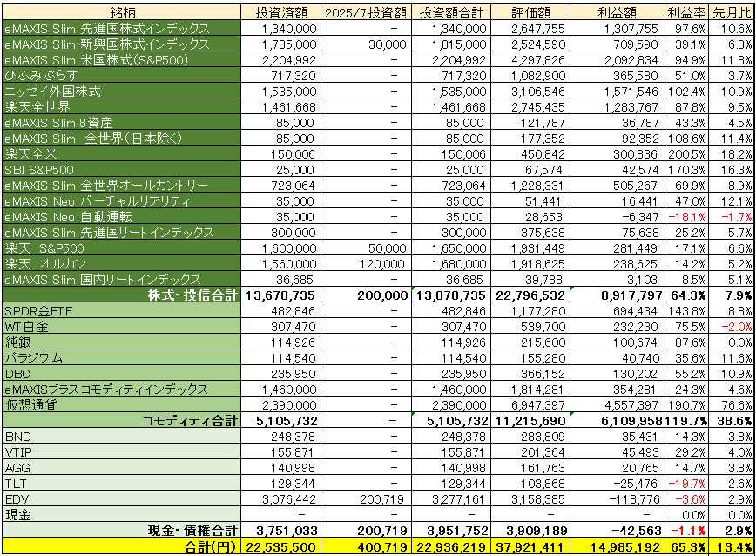Select the eMAXIS Slim 先進国株式インデックス row label

(122, 29)
